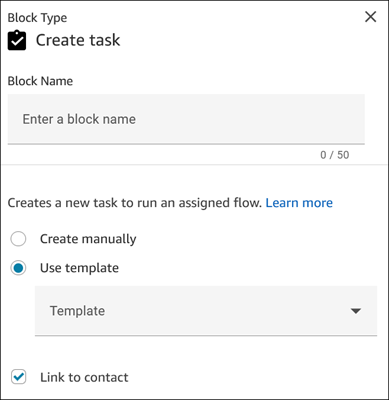Uncheck the Link to contact checkbox

[x=18, y=377]
